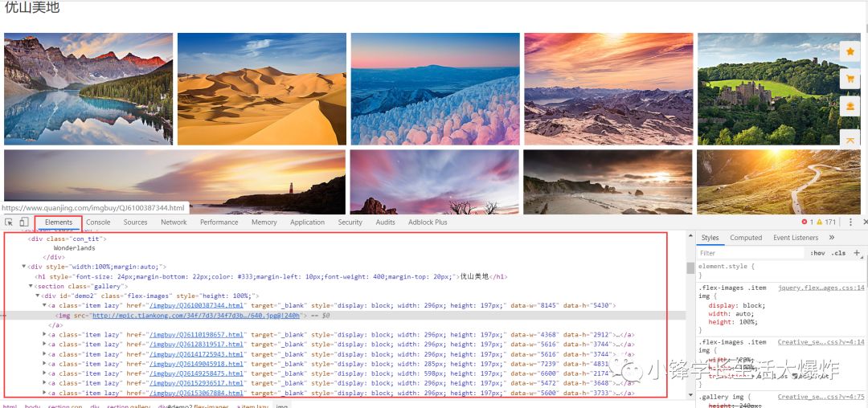Collapse the div id="demo2" node

pyautogui.click(x=38, y=296)
